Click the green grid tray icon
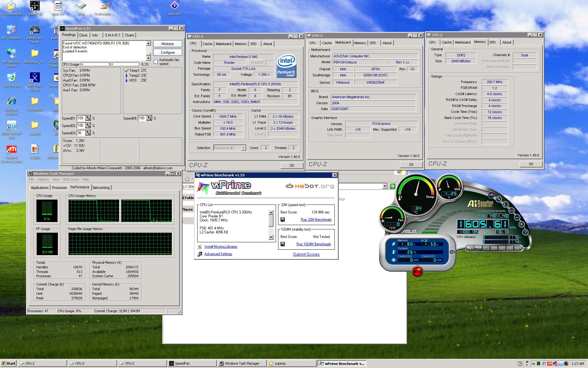This screenshot has height=368, width=588. tap(538, 364)
